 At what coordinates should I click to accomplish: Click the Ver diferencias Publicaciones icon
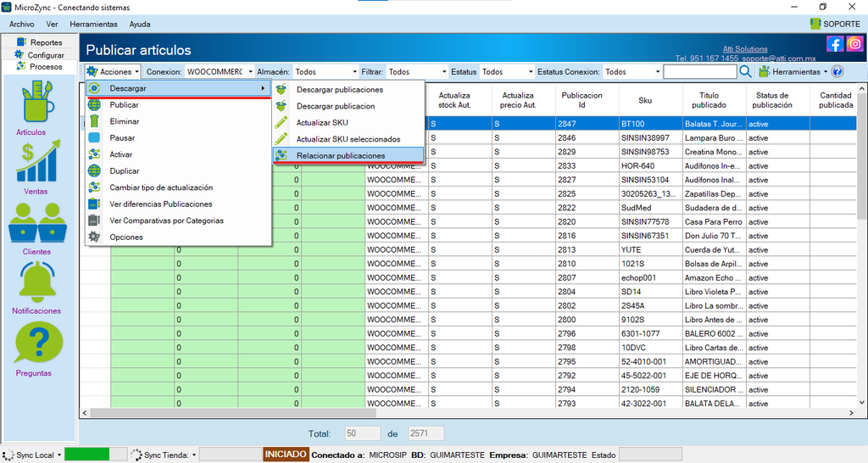tap(94, 204)
